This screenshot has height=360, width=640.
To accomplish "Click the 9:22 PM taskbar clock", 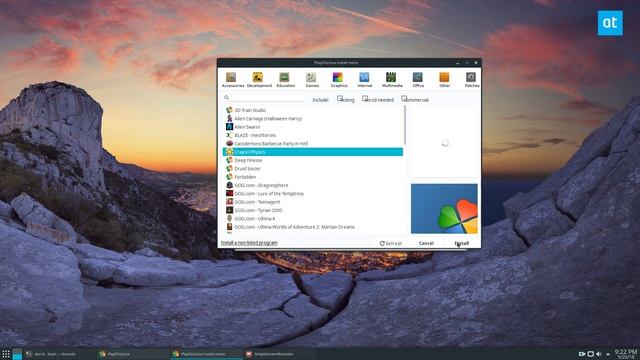I will [x=626, y=353].
